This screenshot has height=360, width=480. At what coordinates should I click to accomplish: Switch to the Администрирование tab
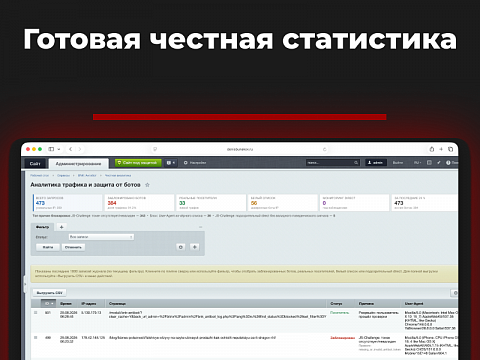78,164
